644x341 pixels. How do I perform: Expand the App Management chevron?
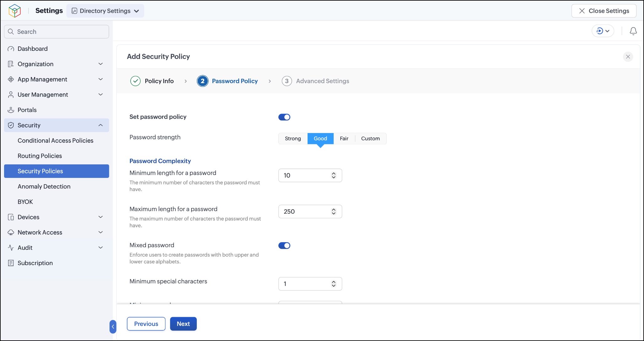(101, 79)
